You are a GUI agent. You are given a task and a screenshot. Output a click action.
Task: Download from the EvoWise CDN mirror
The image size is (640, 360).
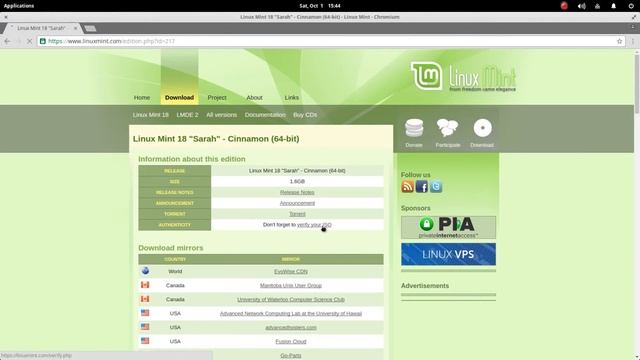(x=291, y=271)
